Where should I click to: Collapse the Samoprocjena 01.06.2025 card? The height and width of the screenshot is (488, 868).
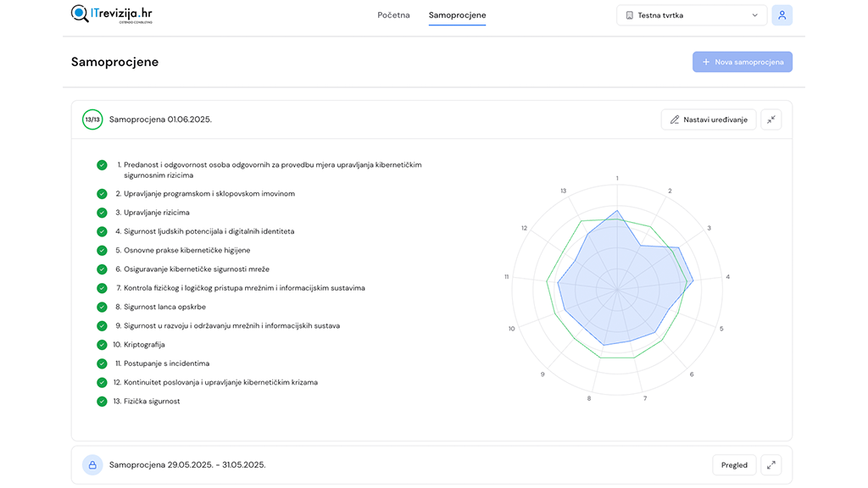[x=771, y=119]
